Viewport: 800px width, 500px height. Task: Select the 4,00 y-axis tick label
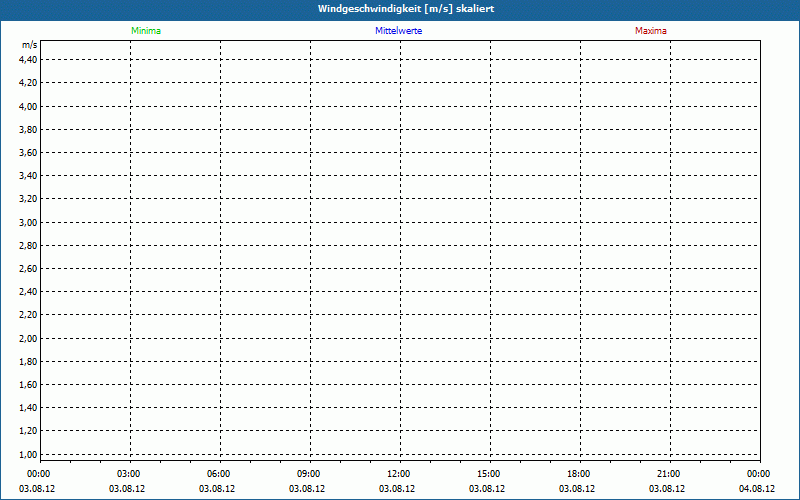pyautogui.click(x=28, y=106)
